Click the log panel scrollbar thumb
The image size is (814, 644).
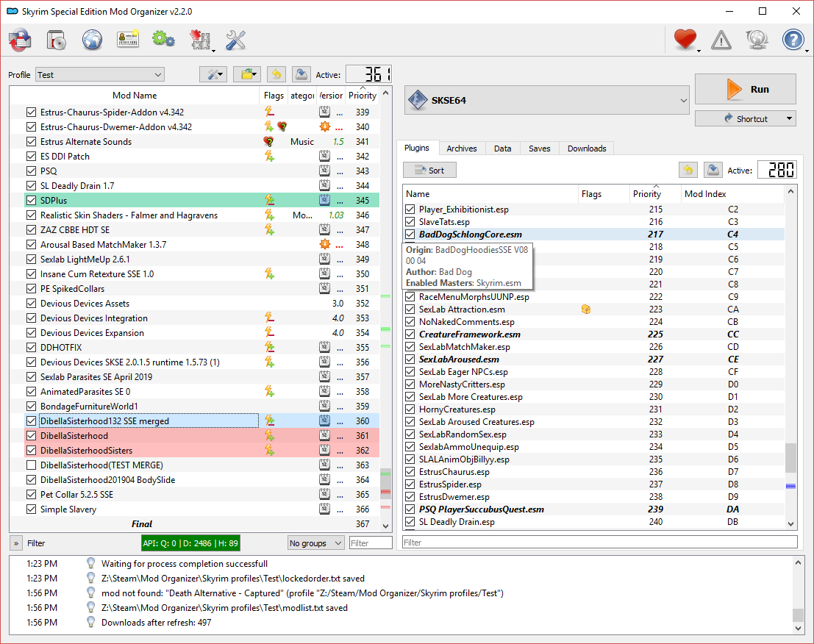coord(799,615)
